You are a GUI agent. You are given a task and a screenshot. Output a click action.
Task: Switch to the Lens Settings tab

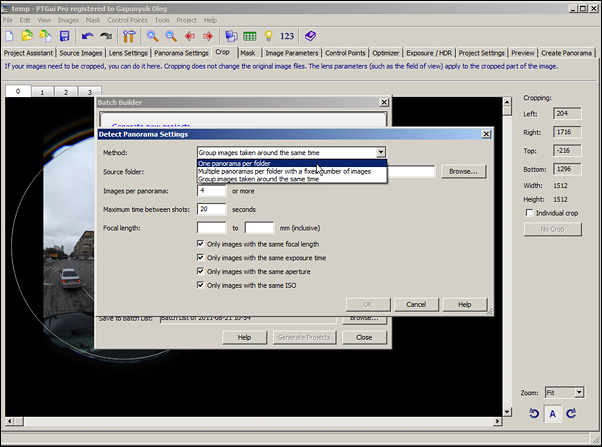pyautogui.click(x=128, y=53)
